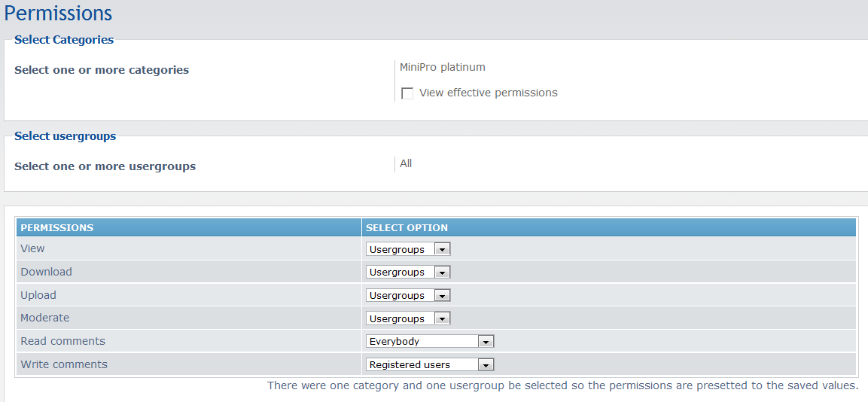Click the MiniPro platinum category
868x402 pixels.
click(443, 67)
